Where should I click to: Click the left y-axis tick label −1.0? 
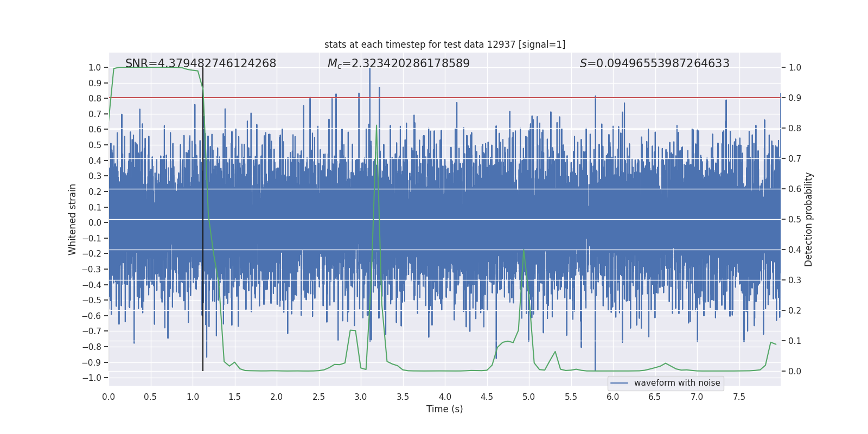tap(92, 378)
